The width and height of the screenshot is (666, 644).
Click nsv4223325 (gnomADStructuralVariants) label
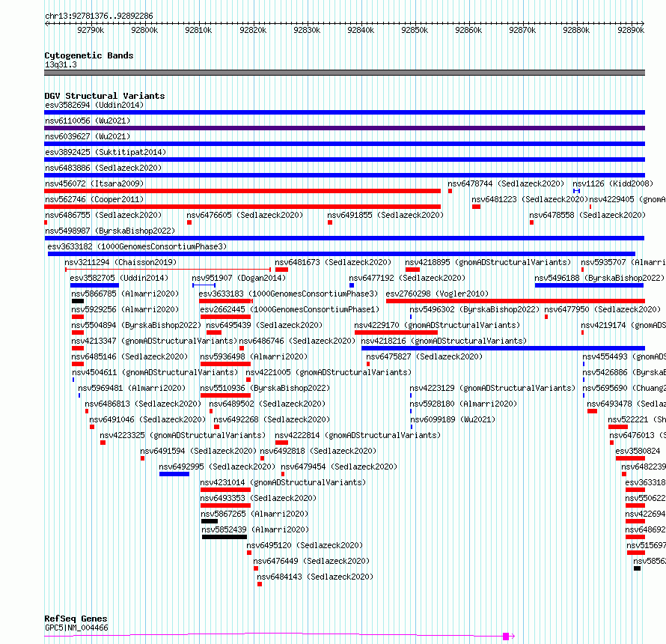click(183, 435)
